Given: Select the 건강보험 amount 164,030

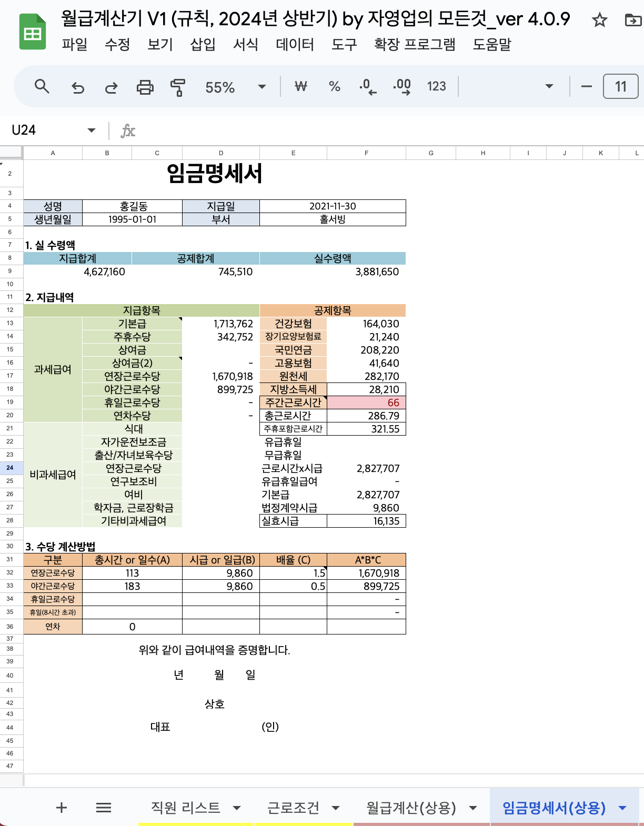Looking at the screenshot, I should [x=366, y=324].
